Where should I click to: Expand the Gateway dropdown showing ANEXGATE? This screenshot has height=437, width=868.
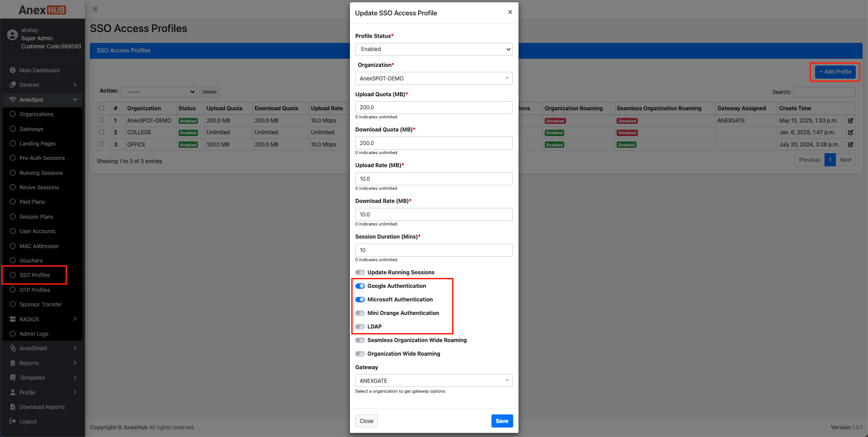pos(433,380)
